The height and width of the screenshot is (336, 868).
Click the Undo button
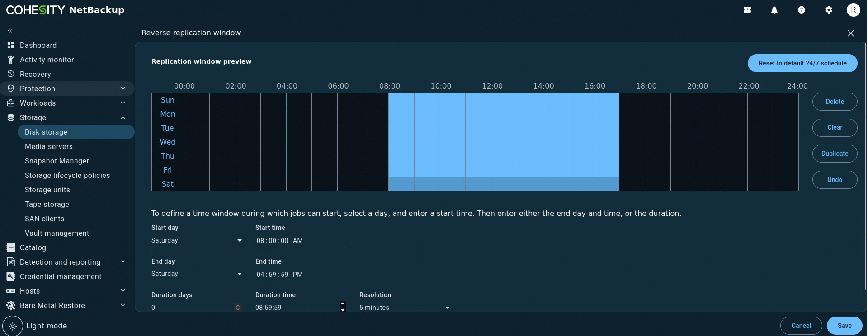coord(835,180)
